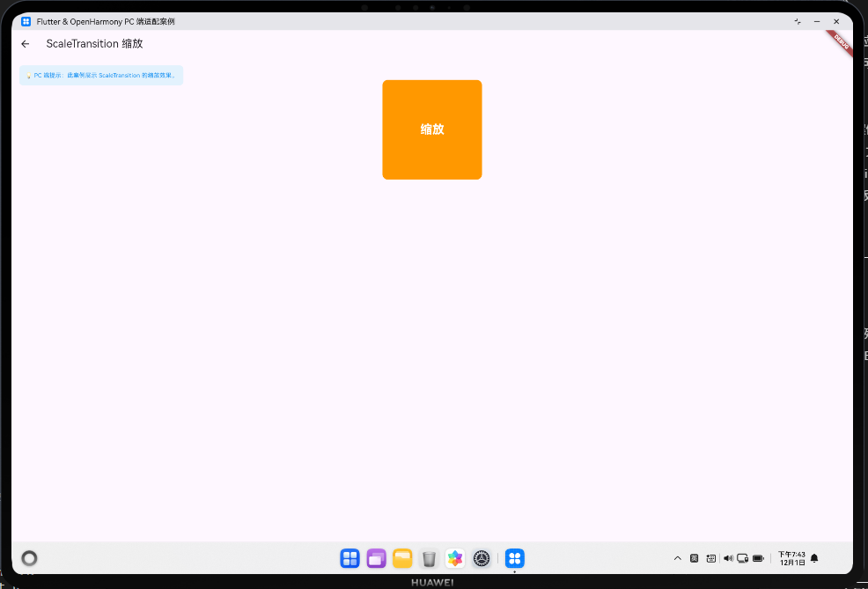Close the Flutter window
The width and height of the screenshot is (868, 589).
click(836, 22)
